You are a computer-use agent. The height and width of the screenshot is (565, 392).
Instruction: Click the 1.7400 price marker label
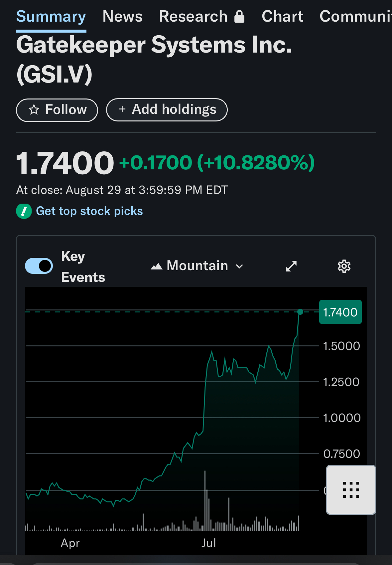[x=340, y=312]
